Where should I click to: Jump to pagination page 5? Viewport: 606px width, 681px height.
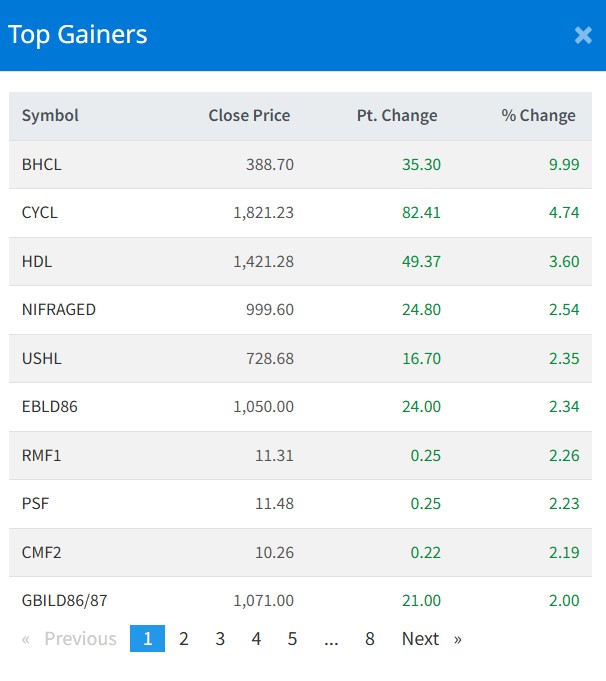(x=292, y=638)
